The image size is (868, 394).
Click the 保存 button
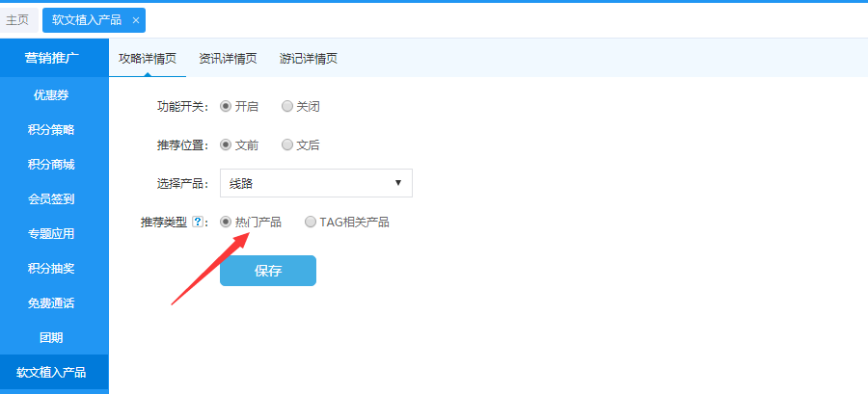point(267,271)
